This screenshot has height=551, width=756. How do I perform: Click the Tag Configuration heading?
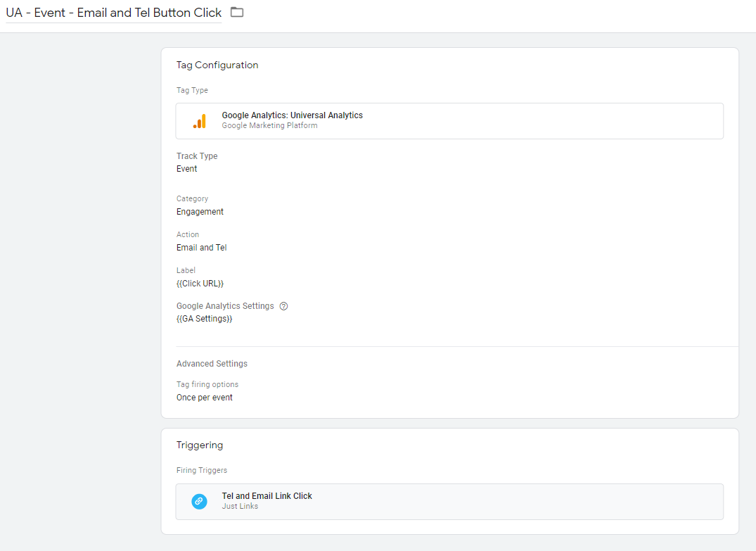click(217, 65)
